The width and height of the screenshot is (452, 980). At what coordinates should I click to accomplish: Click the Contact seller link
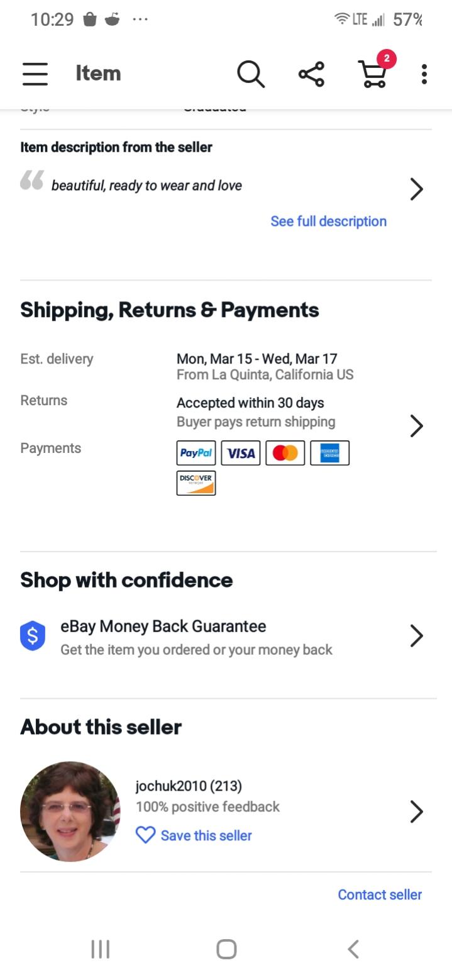tap(380, 894)
